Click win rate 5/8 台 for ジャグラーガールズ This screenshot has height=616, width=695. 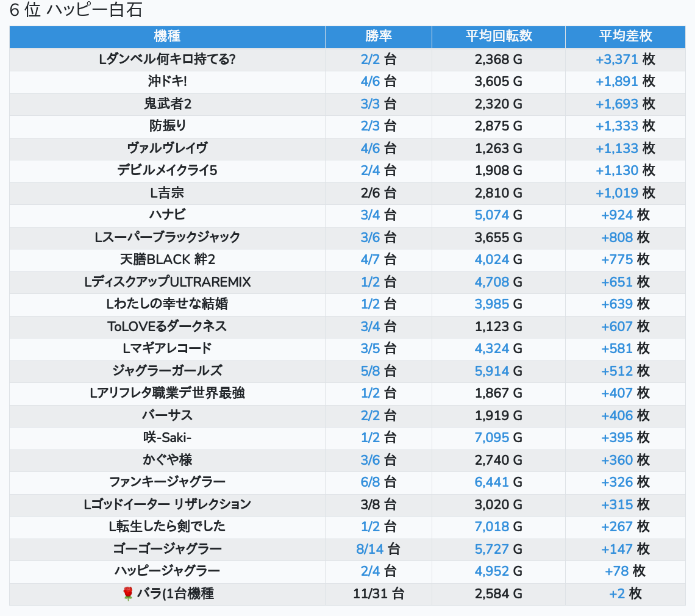click(x=378, y=371)
